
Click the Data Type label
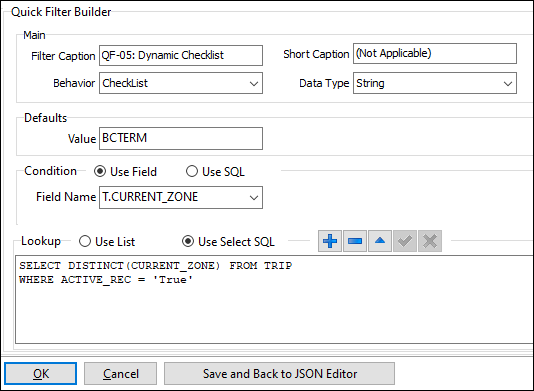pyautogui.click(x=324, y=83)
